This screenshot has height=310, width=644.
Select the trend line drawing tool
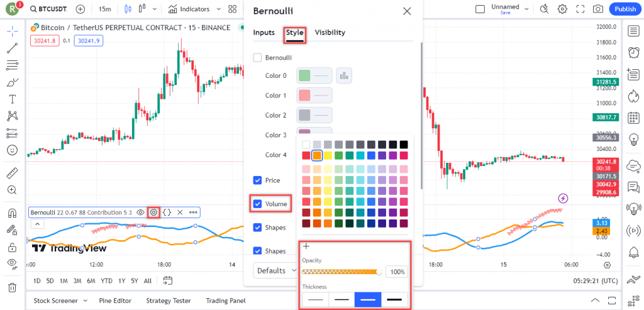tap(13, 48)
